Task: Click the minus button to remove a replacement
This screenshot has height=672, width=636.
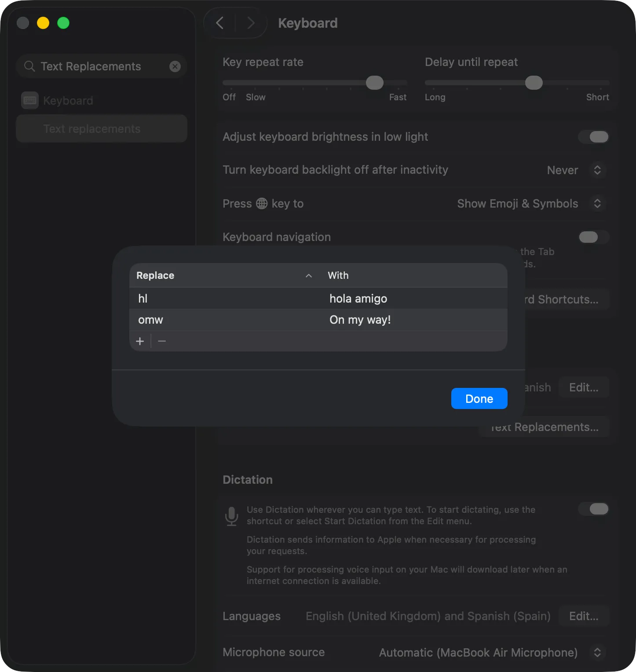Action: (162, 341)
